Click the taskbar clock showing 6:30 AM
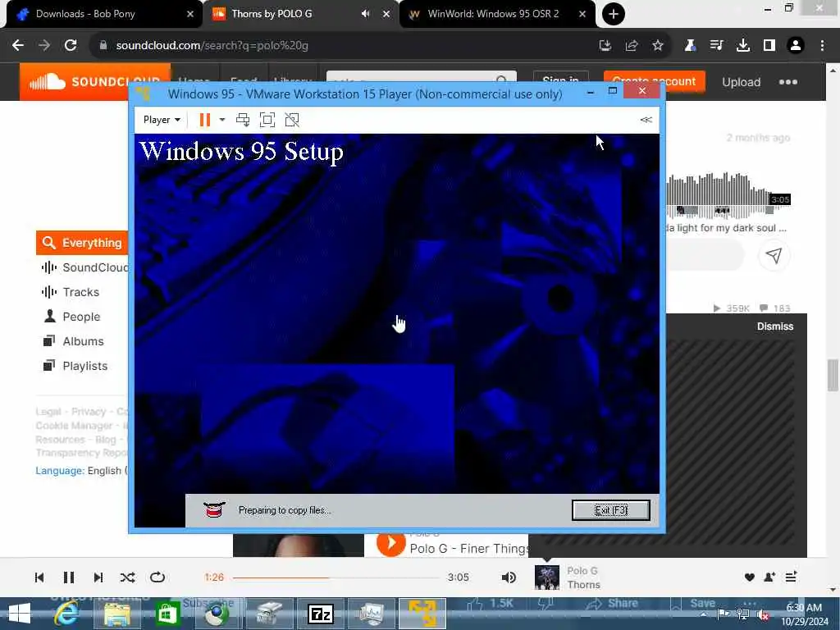This screenshot has height=630, width=840. [x=804, y=614]
